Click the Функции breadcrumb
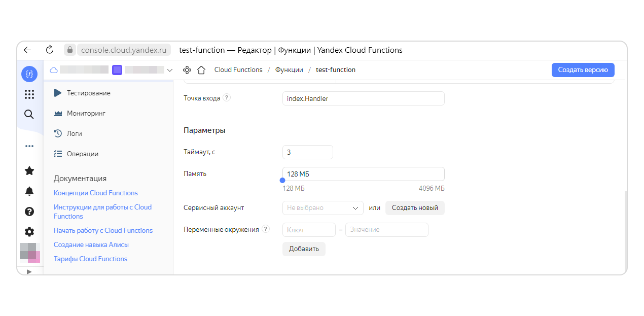644x316 pixels. pyautogui.click(x=289, y=70)
